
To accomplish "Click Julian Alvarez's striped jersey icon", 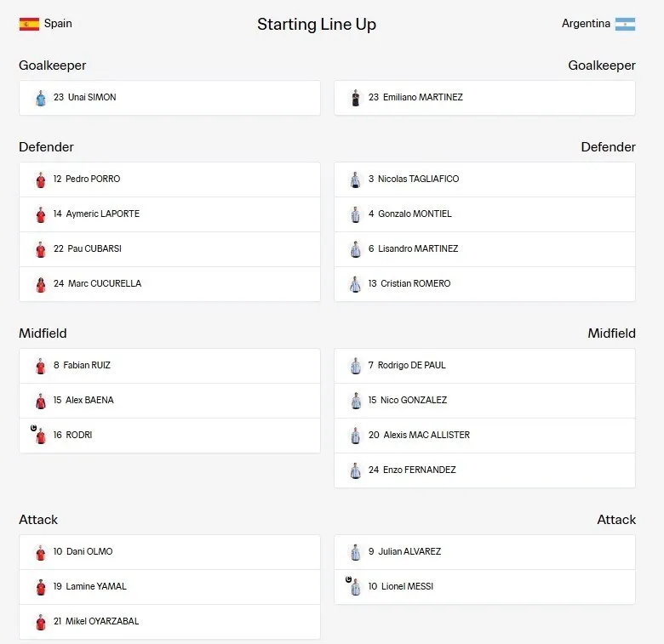I will (x=356, y=552).
